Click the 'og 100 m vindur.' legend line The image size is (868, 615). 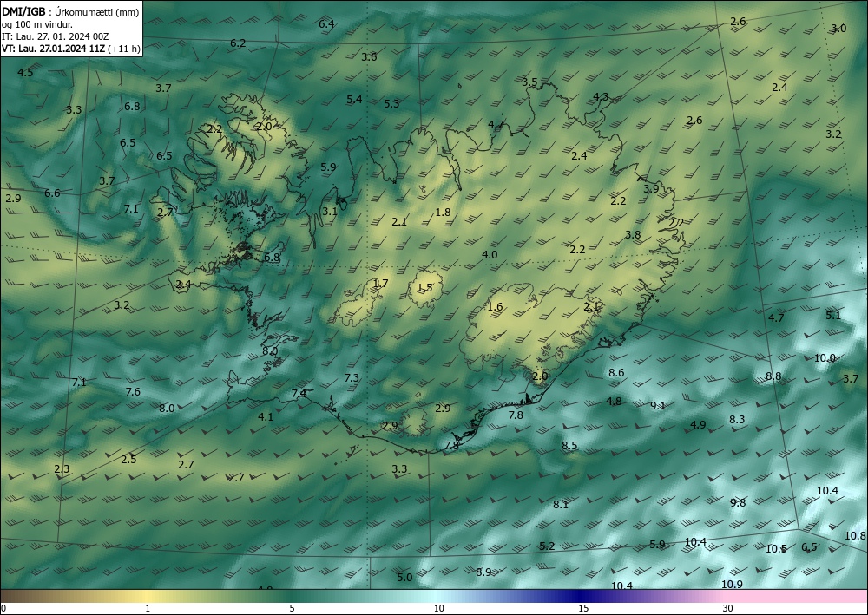37,24
